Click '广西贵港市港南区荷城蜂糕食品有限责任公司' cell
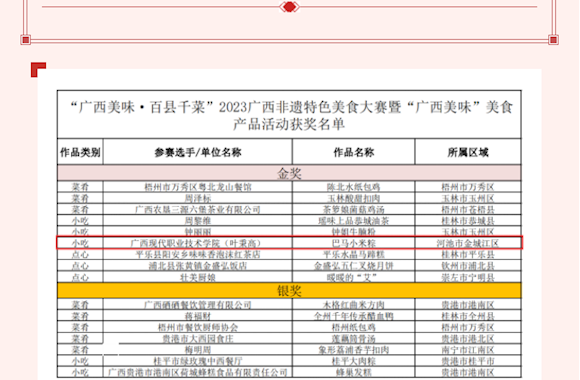Viewport: 580px width, 380px height. click(198, 372)
